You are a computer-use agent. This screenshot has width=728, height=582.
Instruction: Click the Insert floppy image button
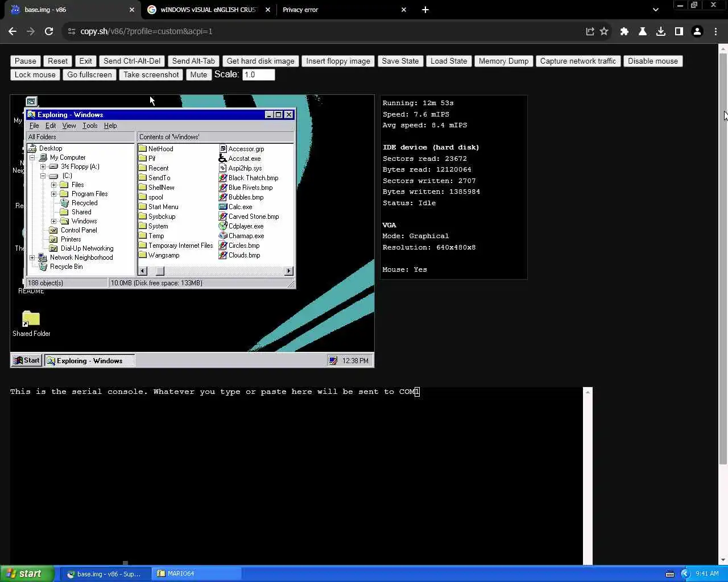pos(338,61)
